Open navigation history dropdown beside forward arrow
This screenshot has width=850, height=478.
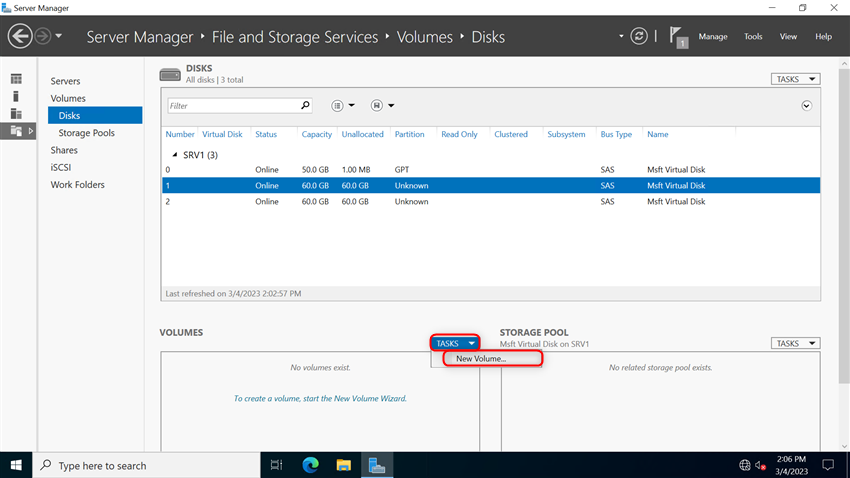(59, 36)
